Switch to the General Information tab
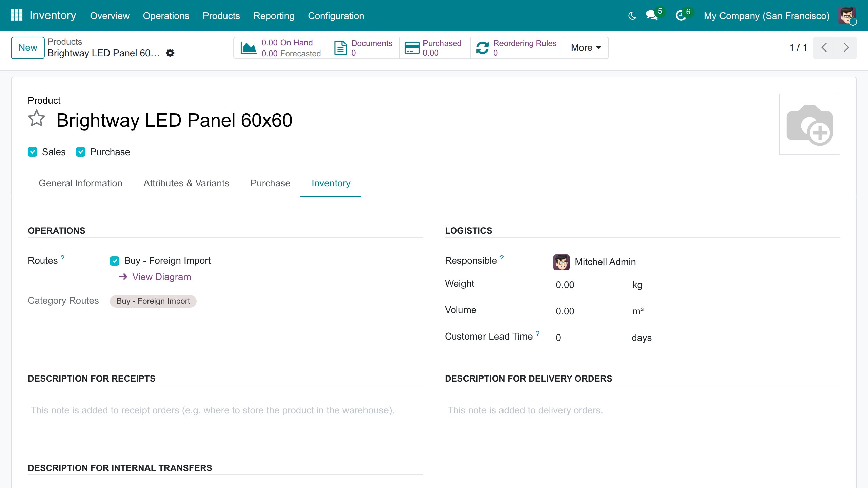The width and height of the screenshot is (868, 488). 81,183
